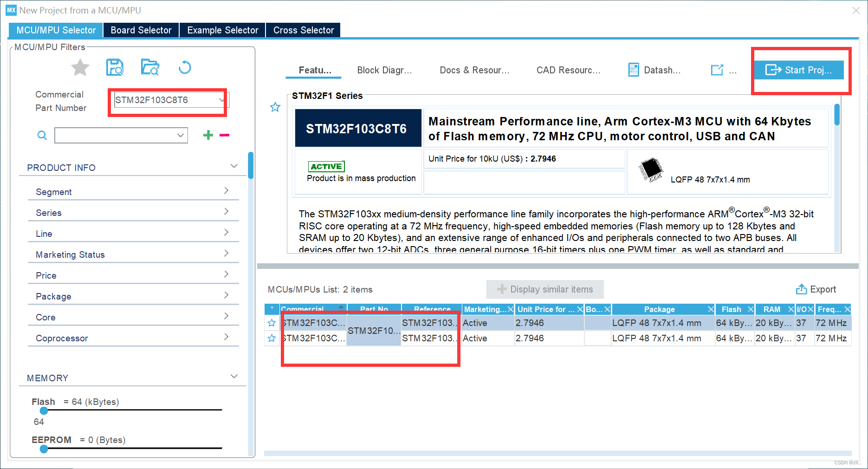Open the Commercial Part Number dropdown
Screen dimensions: 868x469
pos(221,100)
